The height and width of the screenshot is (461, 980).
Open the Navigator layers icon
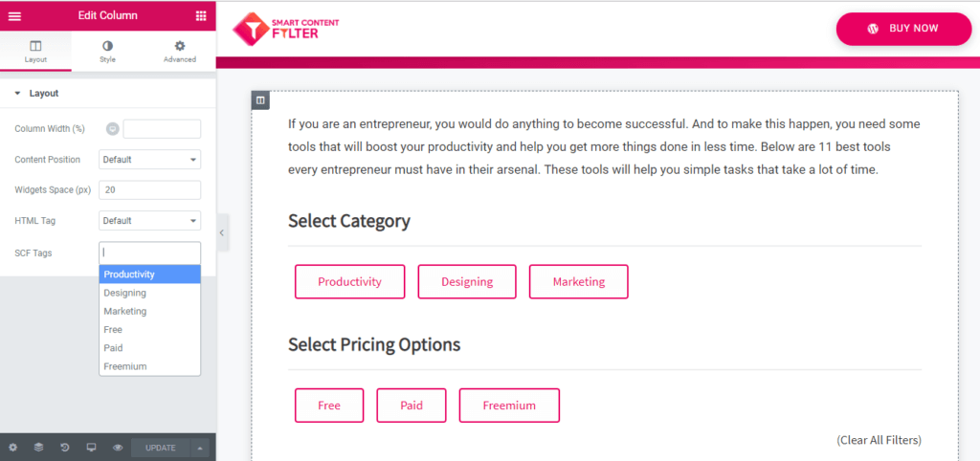point(38,448)
